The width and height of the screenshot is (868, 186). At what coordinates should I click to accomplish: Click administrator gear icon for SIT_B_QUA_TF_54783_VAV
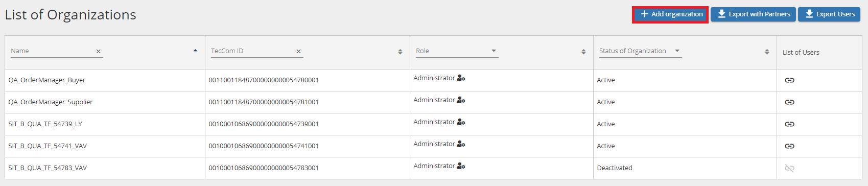coord(461,166)
